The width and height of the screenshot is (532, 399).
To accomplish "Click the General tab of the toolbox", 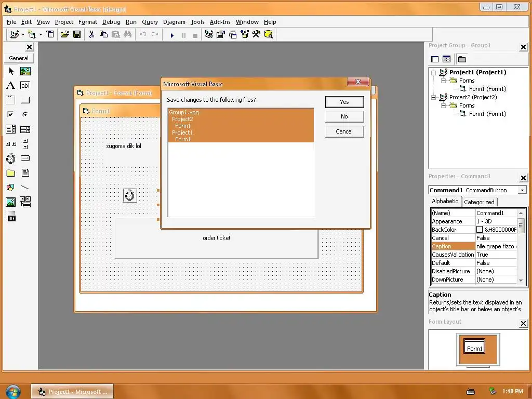I will (x=19, y=58).
